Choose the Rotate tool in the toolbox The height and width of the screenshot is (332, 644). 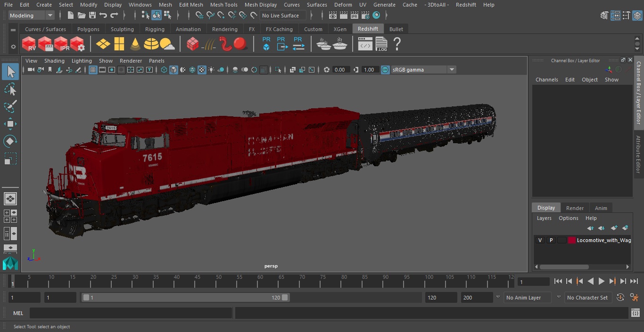(x=10, y=141)
